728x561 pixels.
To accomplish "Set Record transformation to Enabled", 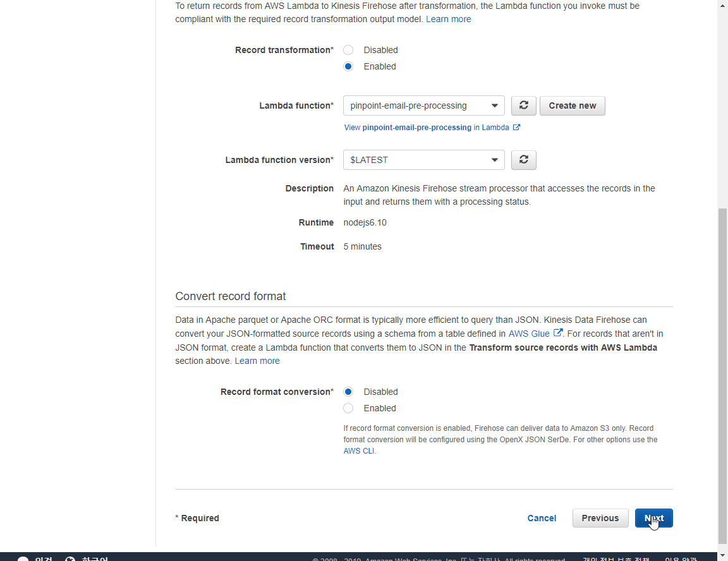I will tap(348, 66).
